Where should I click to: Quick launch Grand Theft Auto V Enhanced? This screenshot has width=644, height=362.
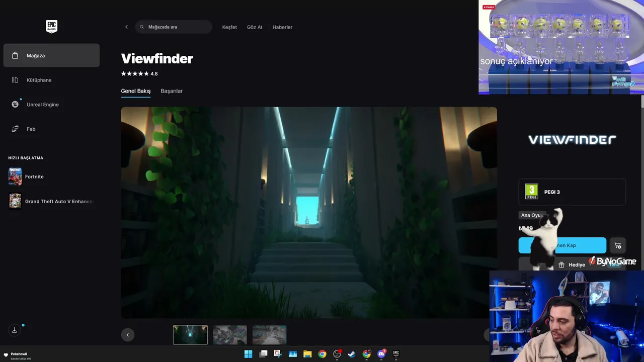tap(51, 201)
